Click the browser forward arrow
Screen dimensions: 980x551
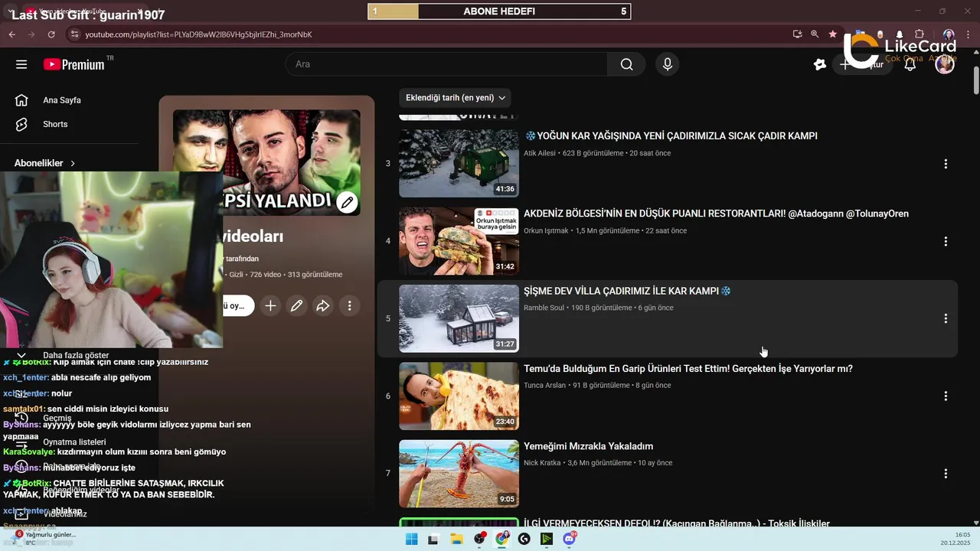click(x=31, y=34)
